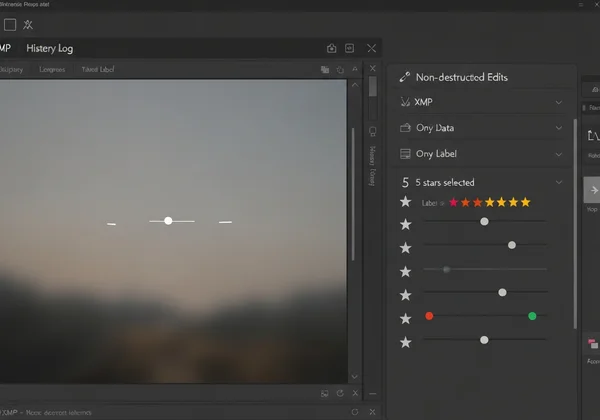Dismiss the XMP status bar with its X
Image resolution: width=600 pixels, height=420 pixels.
[373, 412]
